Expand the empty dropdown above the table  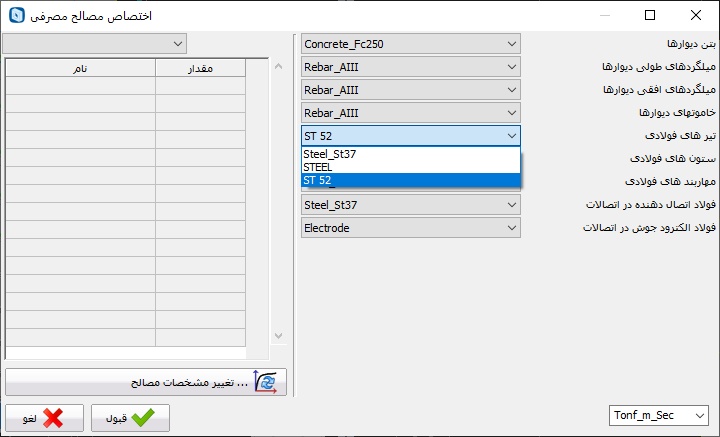pyautogui.click(x=94, y=43)
